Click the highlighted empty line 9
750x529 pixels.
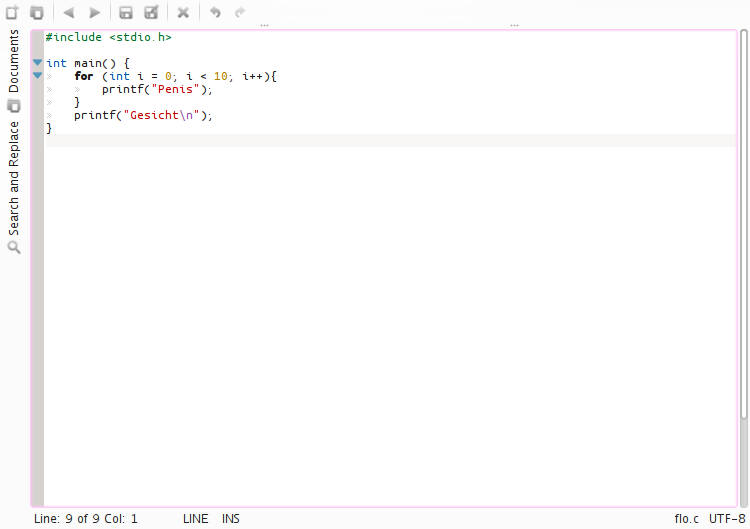tap(391, 141)
